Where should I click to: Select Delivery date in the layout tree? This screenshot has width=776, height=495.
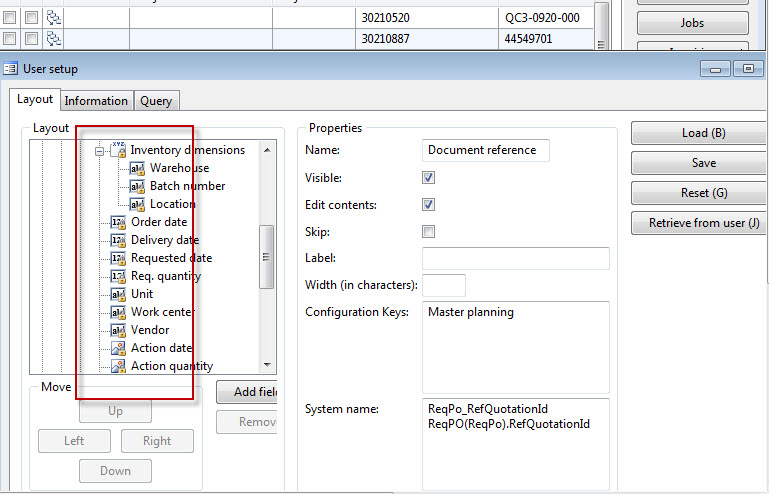tap(165, 240)
